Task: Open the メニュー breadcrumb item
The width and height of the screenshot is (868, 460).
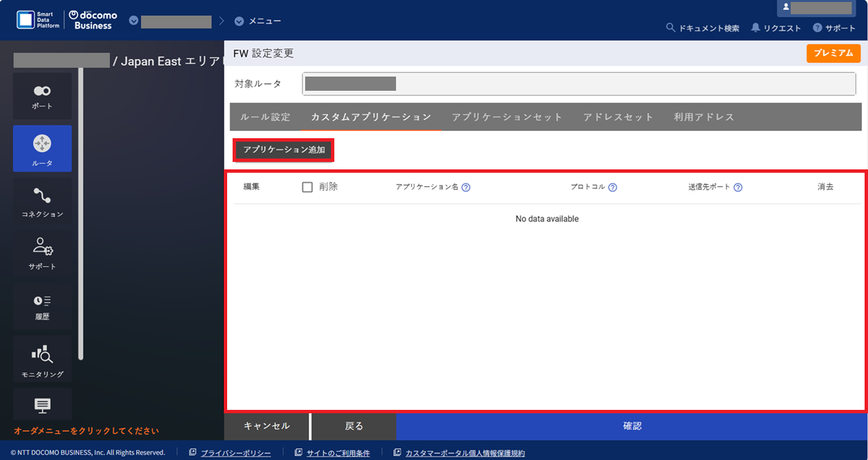Action: [x=258, y=20]
